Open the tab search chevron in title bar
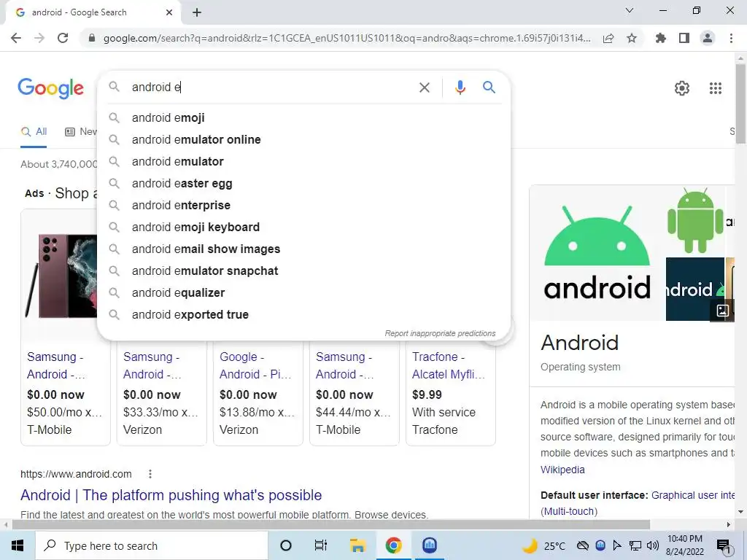Screen dimensions: 747x560 [630, 10]
